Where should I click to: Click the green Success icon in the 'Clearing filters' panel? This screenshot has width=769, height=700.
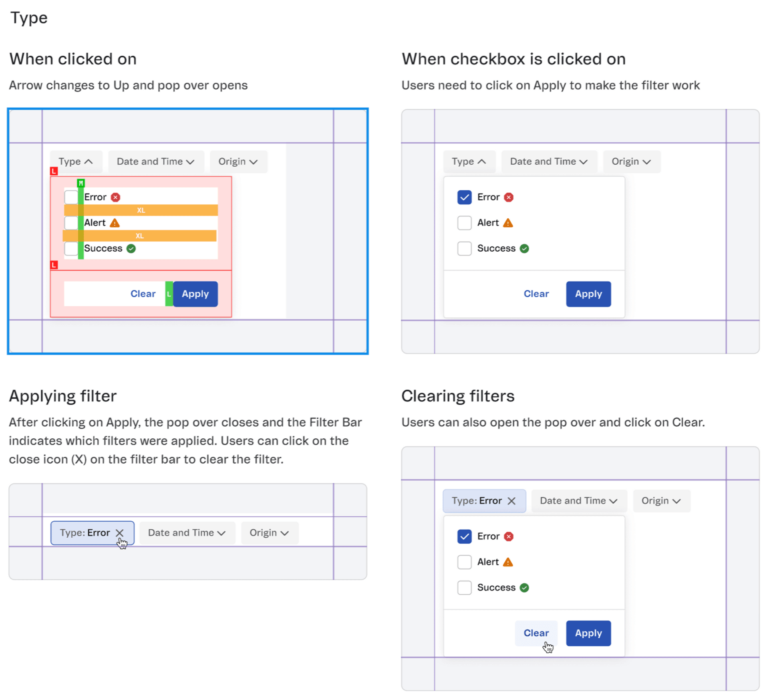coord(524,587)
